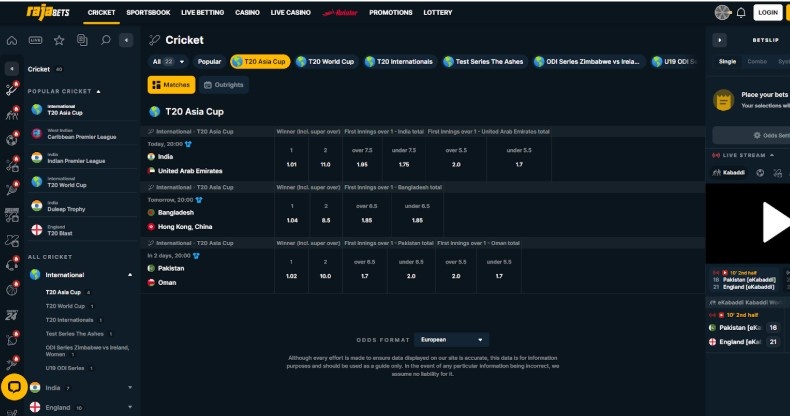Click the rajaBETS logo

point(48,12)
